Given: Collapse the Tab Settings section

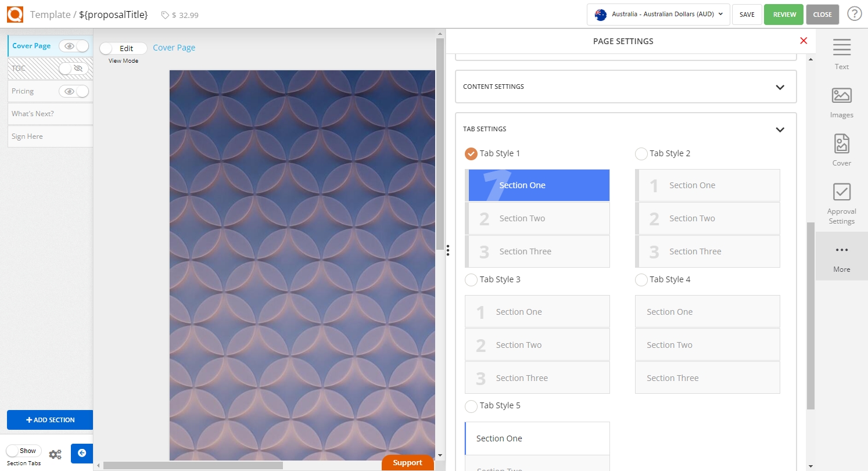Looking at the screenshot, I should coord(780,130).
